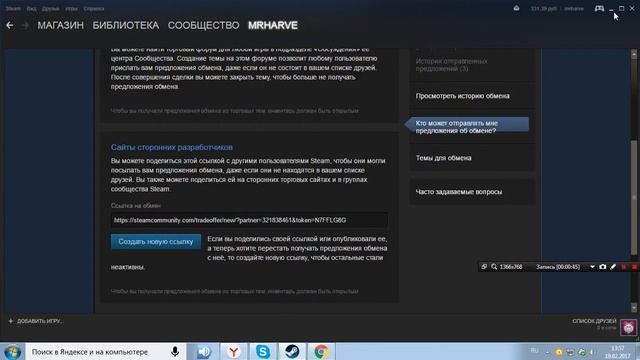Select Кто может отправлять мне предложения об обмене
The width and height of the screenshot is (640, 360).
(x=467, y=127)
